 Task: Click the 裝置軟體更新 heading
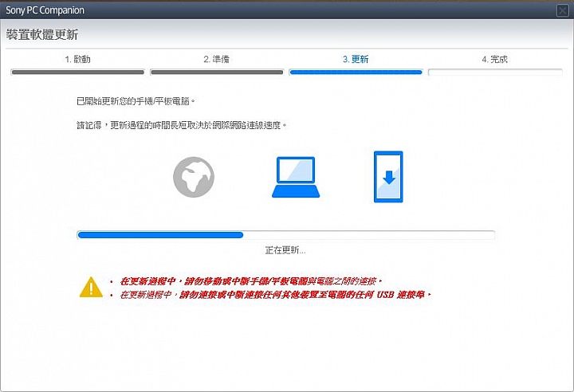click(42, 35)
